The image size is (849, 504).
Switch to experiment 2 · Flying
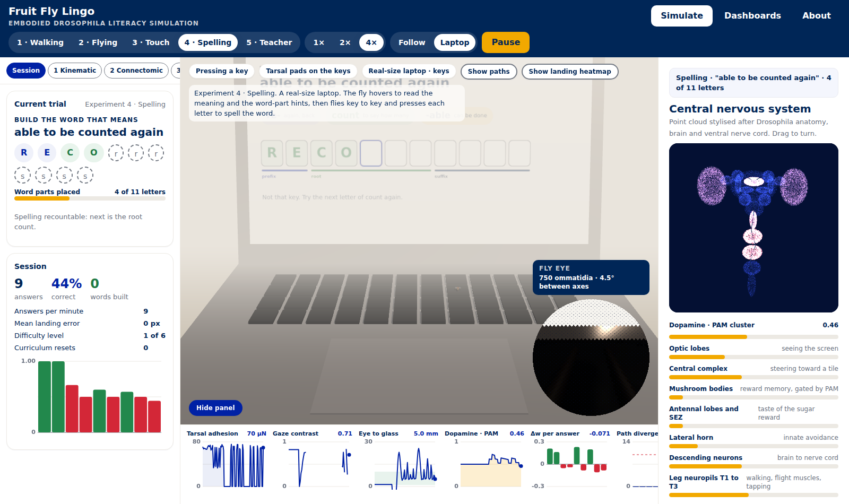pos(98,42)
